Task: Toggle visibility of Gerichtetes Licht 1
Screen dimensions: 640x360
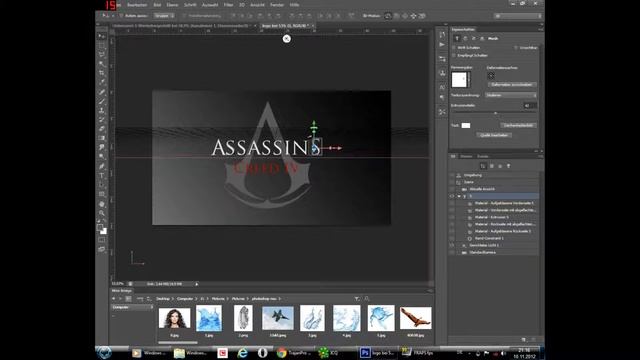Action: coord(452,245)
